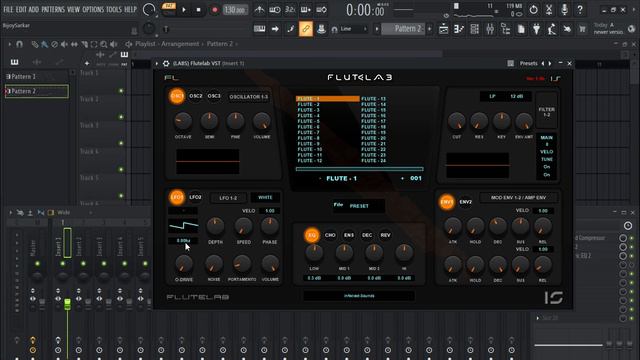Screen dimensions: 640x360
Task: Click the stamp tool icon
Action: [321, 29]
